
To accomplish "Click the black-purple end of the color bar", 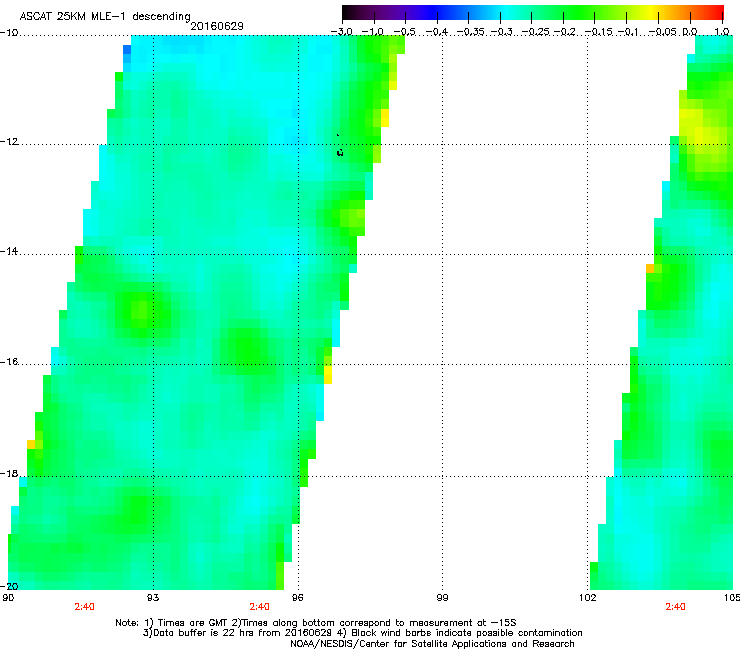I will 352,12.
